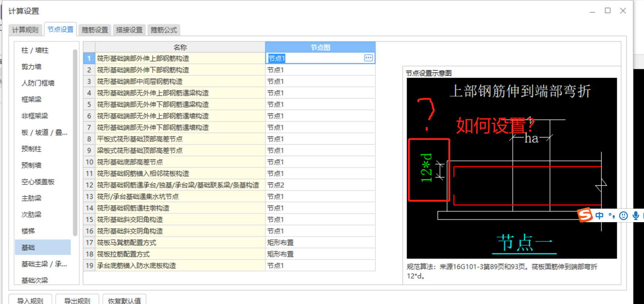
Task: Click the Sogou voice input microphone
Action: coord(636,216)
